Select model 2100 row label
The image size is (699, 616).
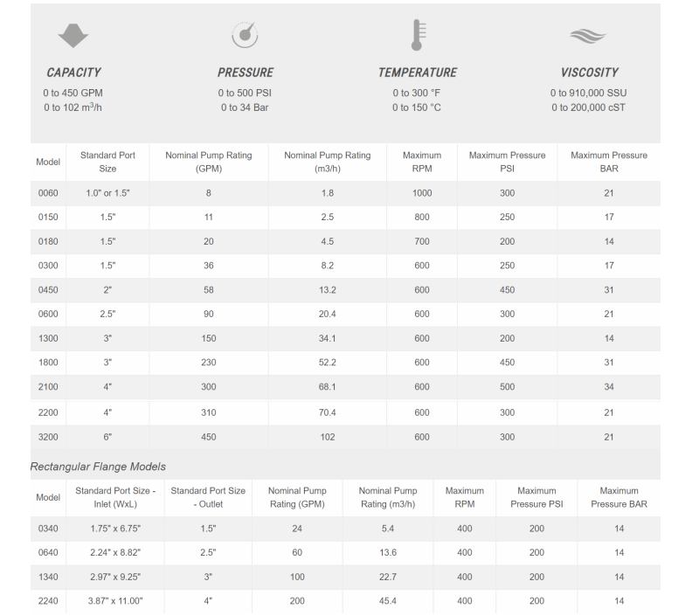[48, 388]
